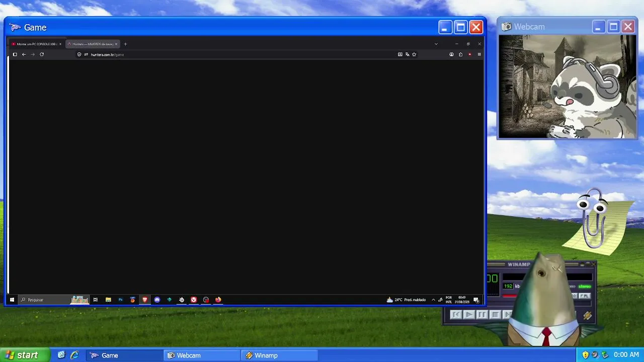Stop playback in Winamp
Image resolution: width=644 pixels, height=362 pixels.
[495, 315]
